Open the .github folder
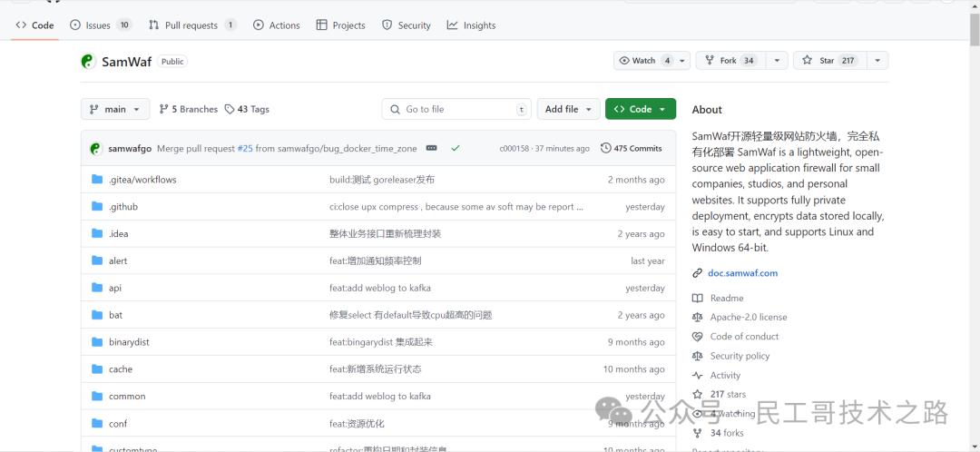Screen dimensions: 980x452 coord(123,207)
